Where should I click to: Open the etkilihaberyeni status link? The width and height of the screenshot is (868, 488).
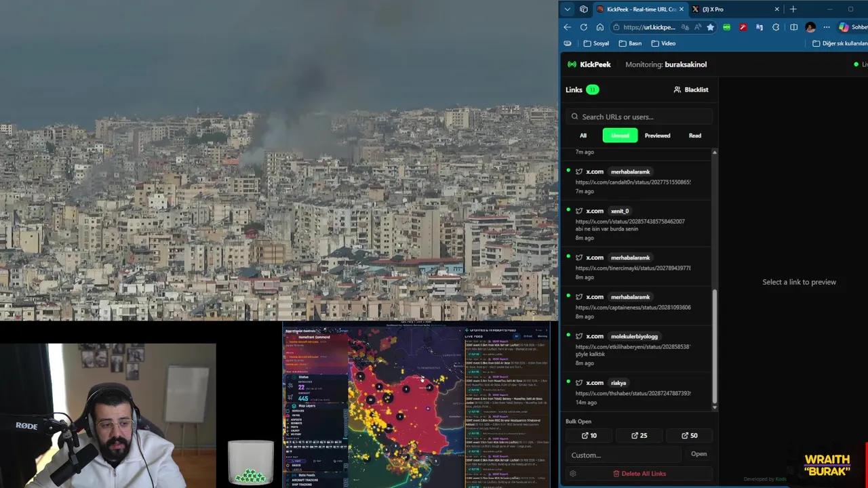pos(633,346)
